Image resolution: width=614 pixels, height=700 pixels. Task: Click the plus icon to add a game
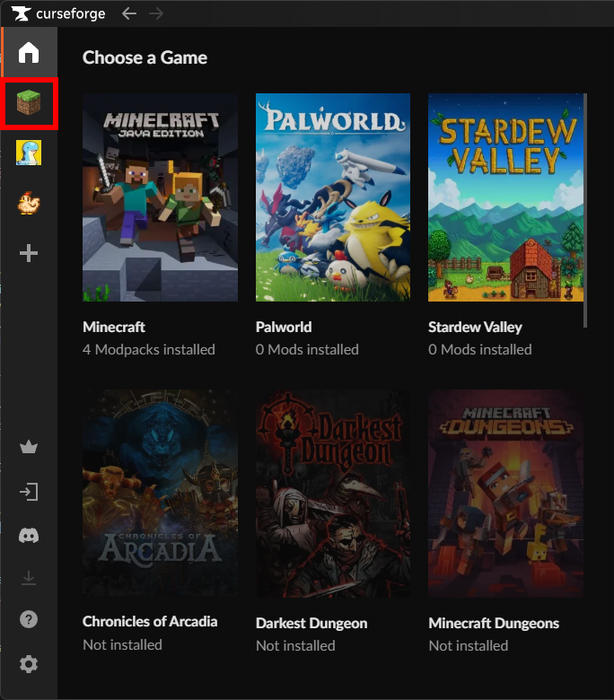pos(29,253)
